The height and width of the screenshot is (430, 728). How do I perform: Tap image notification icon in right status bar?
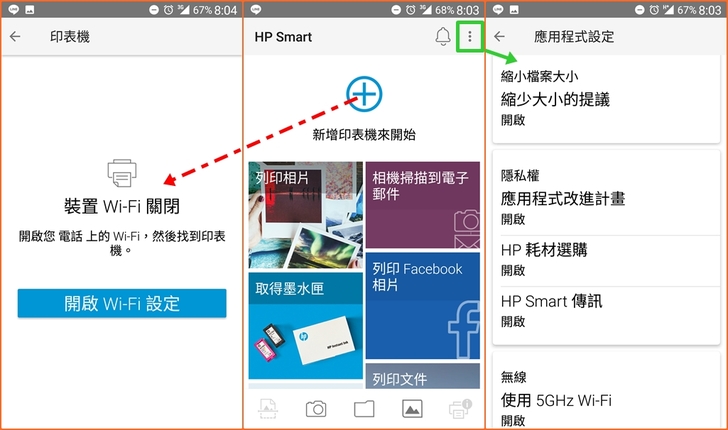coord(514,10)
